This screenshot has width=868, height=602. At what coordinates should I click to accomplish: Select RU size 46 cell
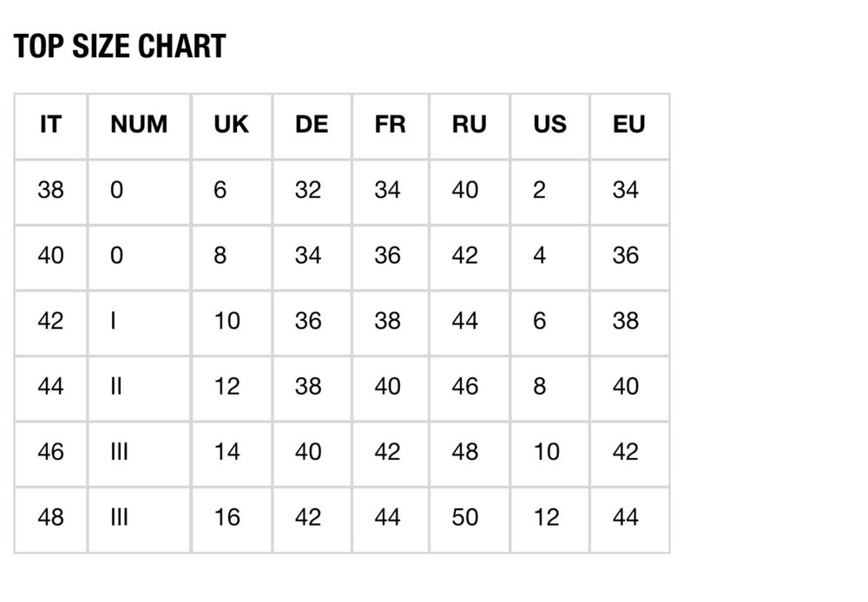pos(470,389)
